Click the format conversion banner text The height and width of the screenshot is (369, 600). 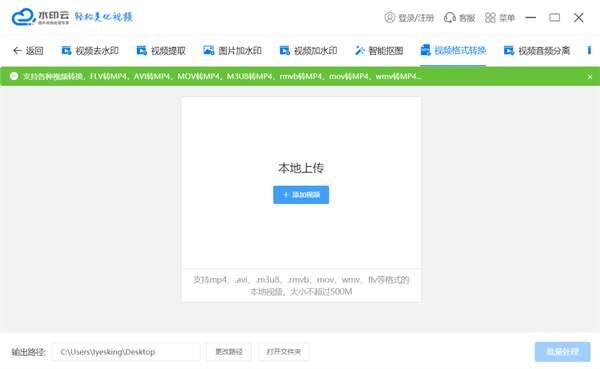click(222, 77)
